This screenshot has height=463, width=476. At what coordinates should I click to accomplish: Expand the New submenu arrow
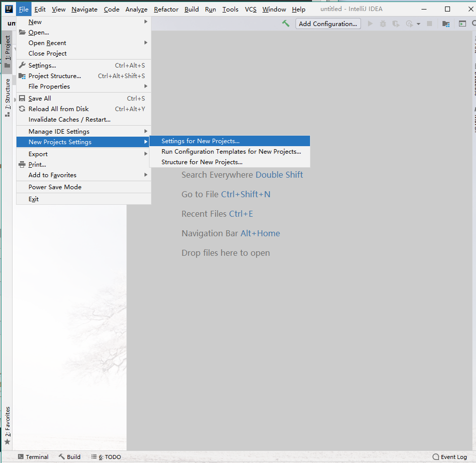click(145, 22)
